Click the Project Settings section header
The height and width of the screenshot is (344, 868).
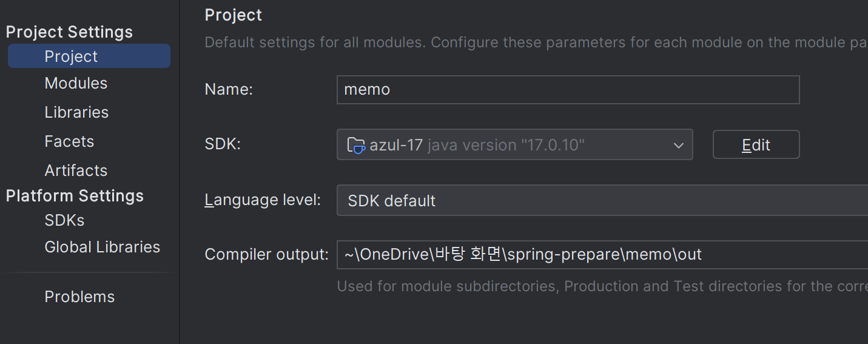coord(69,32)
